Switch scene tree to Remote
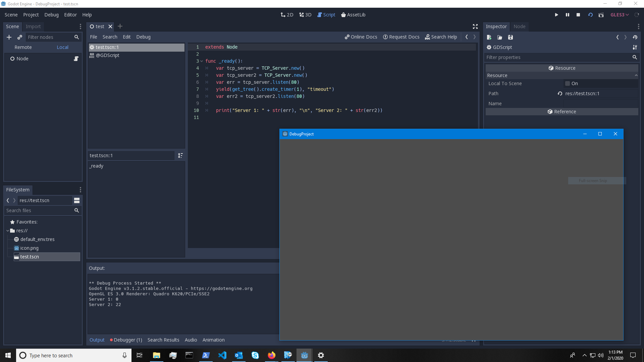Viewport: 644px width, 362px height. (x=23, y=47)
